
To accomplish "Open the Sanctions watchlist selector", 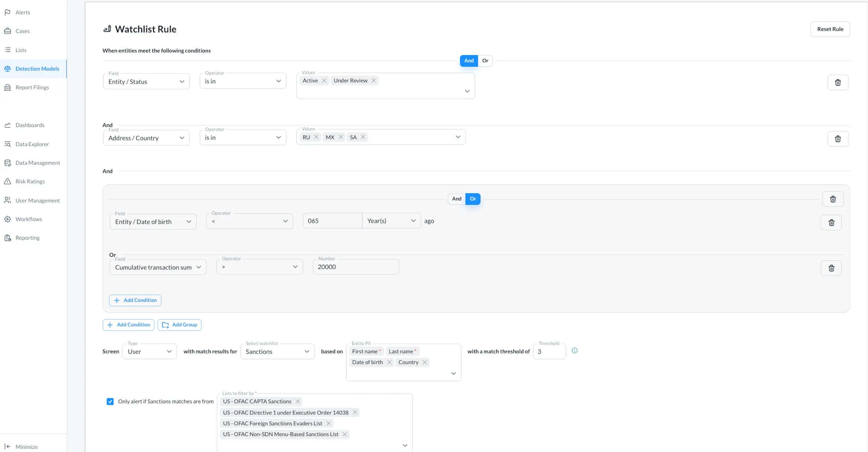I will (277, 352).
